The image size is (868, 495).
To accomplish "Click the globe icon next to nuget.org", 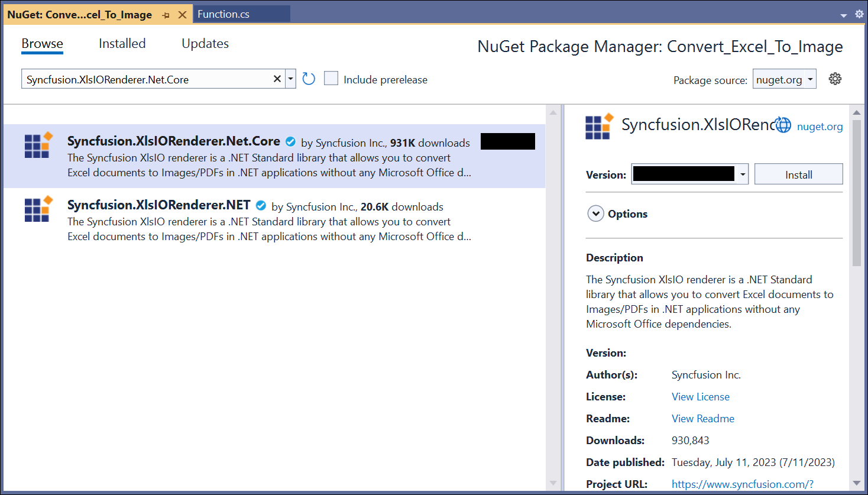I will (x=783, y=125).
